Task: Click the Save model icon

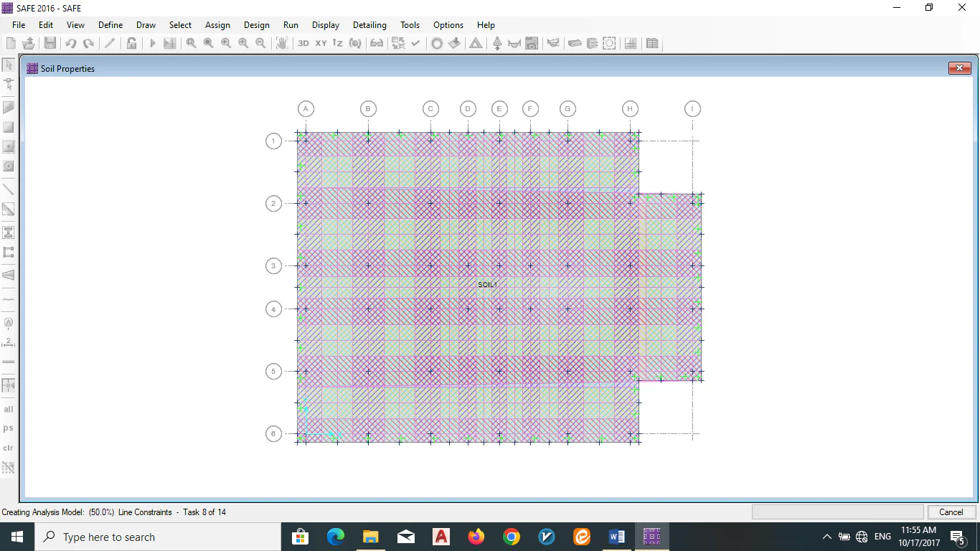Action: click(x=50, y=43)
